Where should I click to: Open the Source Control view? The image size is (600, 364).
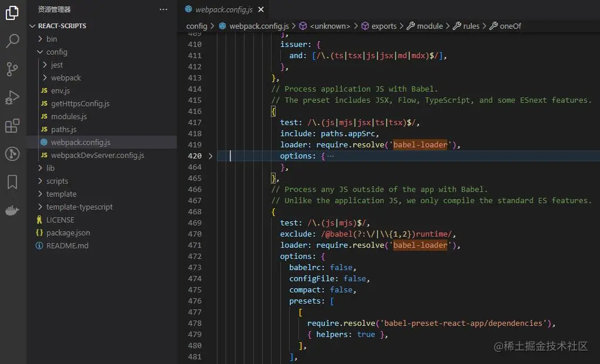(x=12, y=69)
